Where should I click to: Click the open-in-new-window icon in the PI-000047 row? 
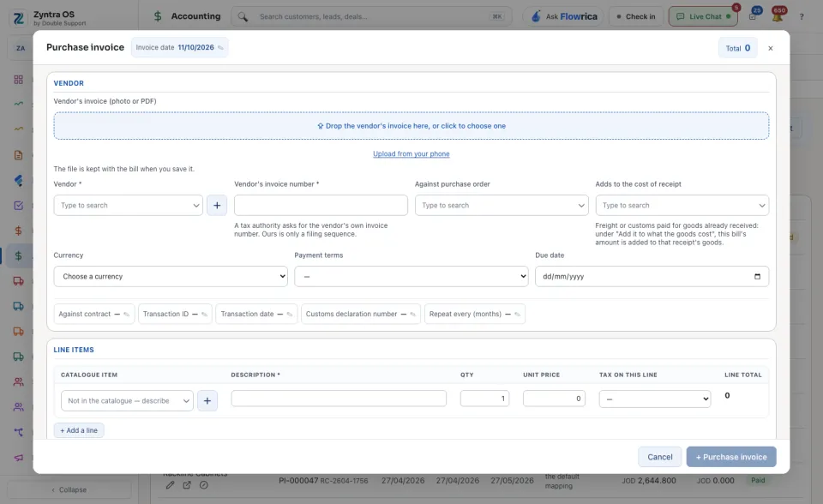click(x=187, y=485)
